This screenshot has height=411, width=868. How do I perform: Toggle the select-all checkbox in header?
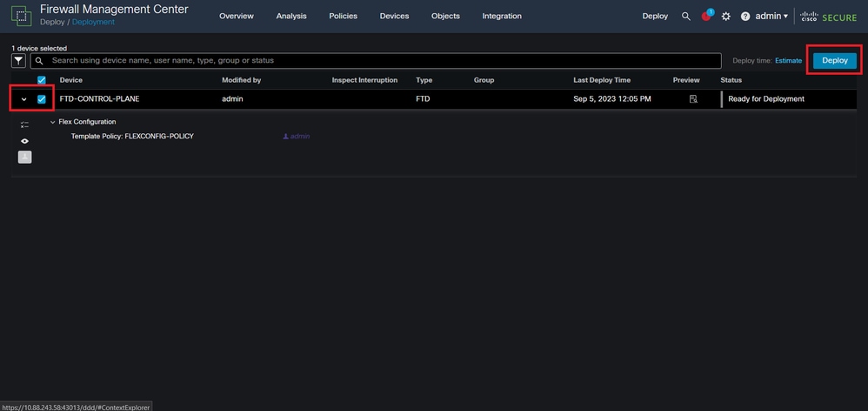[x=42, y=80]
